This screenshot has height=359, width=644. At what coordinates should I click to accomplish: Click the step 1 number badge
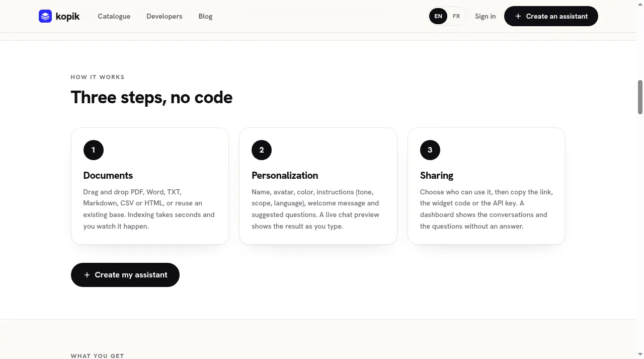pos(93,150)
